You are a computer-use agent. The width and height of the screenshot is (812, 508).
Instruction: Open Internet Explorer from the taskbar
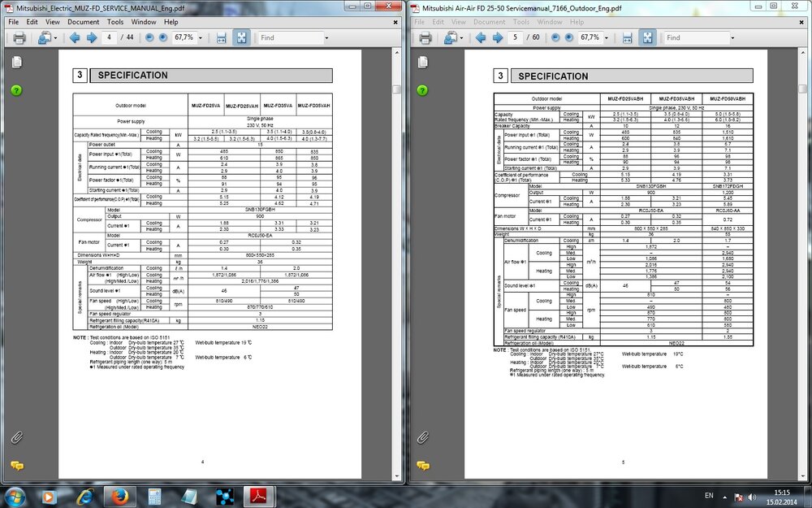tap(85, 497)
